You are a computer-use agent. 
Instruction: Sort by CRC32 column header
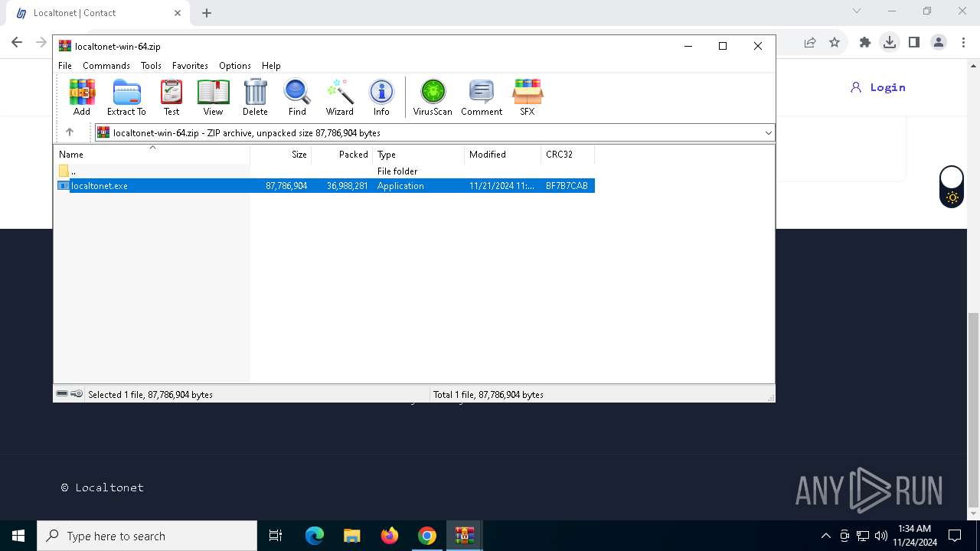568,155
